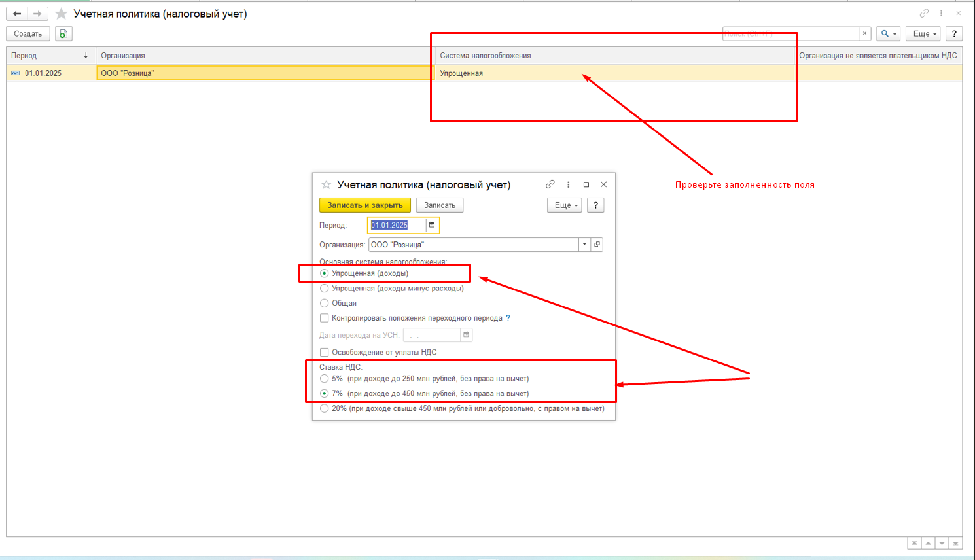
Task: Maximize the accounting policy dialog
Action: pyautogui.click(x=586, y=184)
